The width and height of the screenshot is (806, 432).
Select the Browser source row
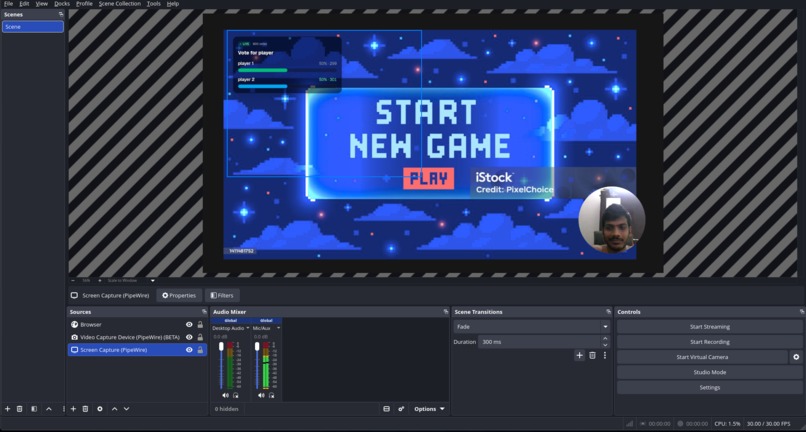pos(137,325)
